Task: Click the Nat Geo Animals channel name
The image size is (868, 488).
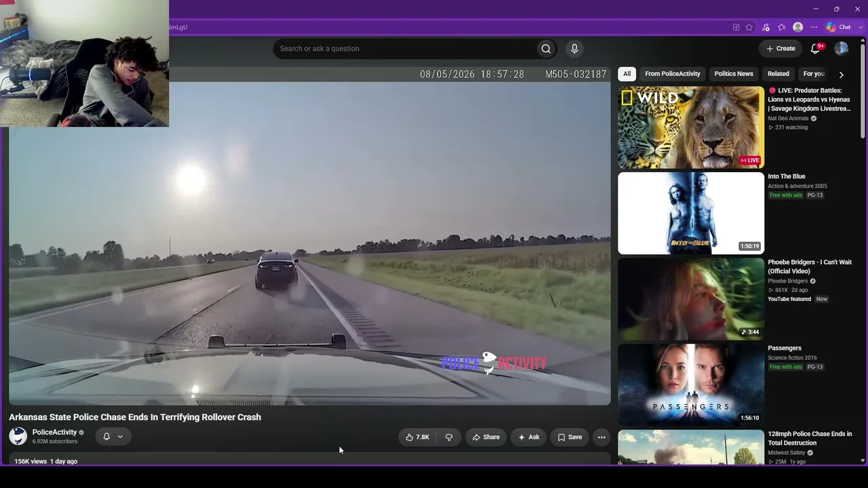Action: [788, 119]
